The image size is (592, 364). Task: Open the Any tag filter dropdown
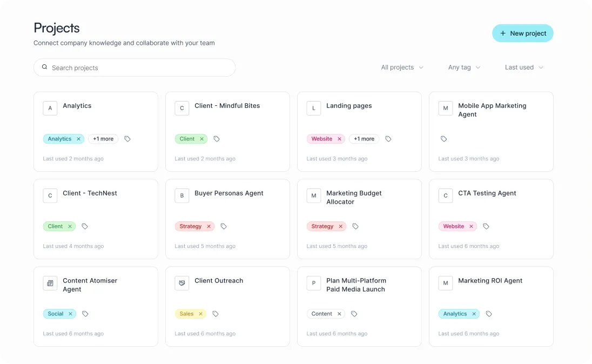464,67
